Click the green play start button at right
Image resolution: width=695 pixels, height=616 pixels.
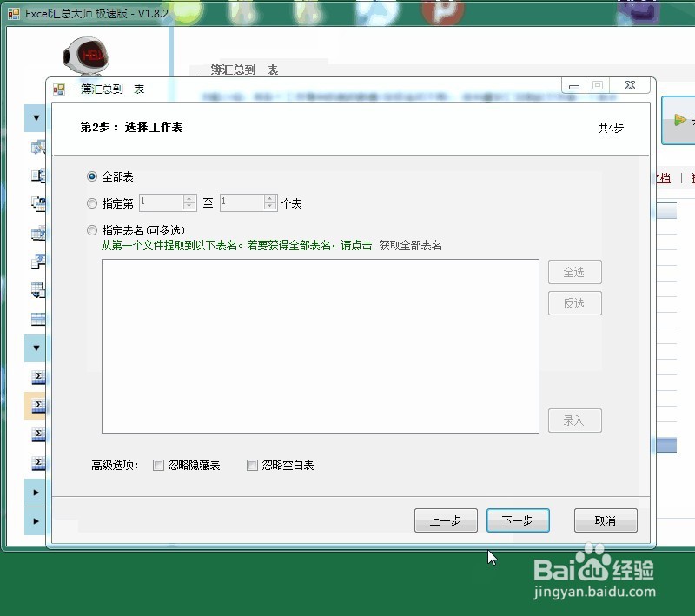pos(680,120)
